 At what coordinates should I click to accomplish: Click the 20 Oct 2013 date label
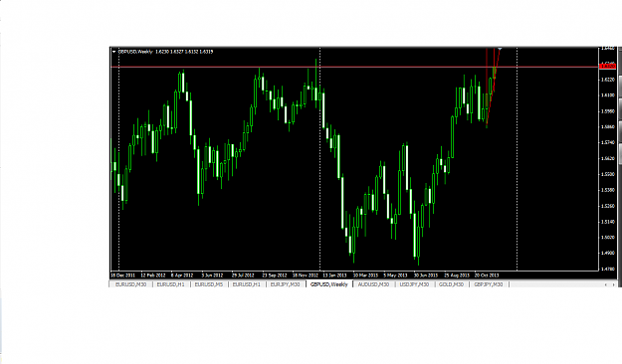tap(487, 275)
